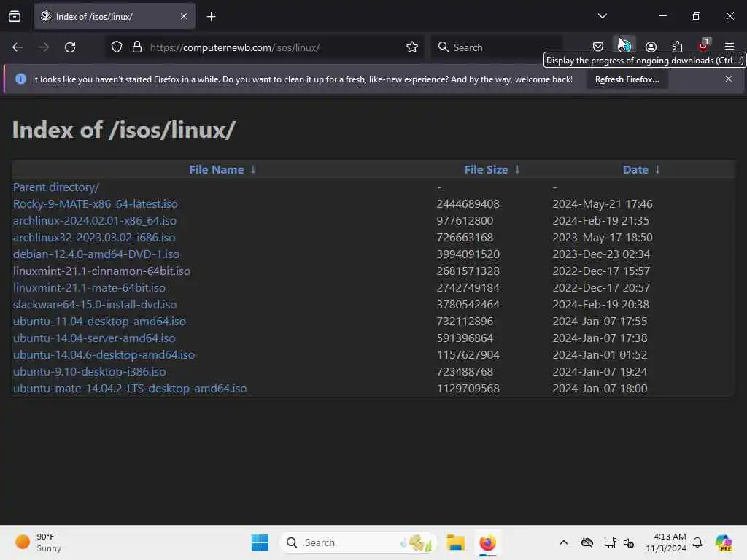Download debian-12.4.0-amd64-DVD-1.iso
Image resolution: width=747 pixels, height=560 pixels.
(96, 254)
